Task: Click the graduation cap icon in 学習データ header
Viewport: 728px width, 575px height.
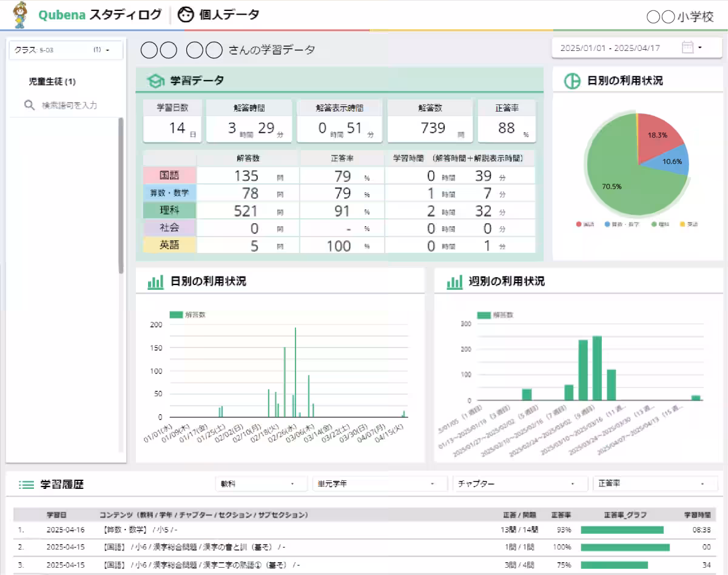Action: point(156,81)
